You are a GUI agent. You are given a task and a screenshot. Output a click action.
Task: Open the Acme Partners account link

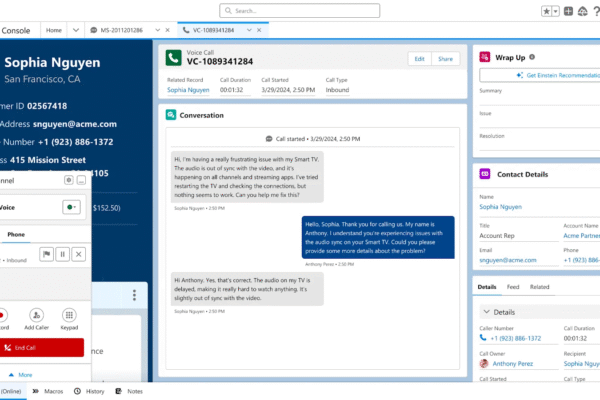tap(582, 236)
